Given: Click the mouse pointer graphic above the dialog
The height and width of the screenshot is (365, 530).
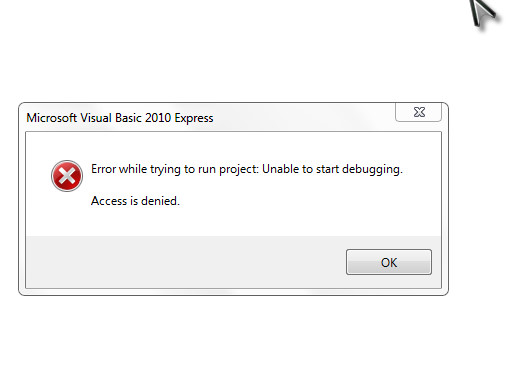Looking at the screenshot, I should (483, 14).
